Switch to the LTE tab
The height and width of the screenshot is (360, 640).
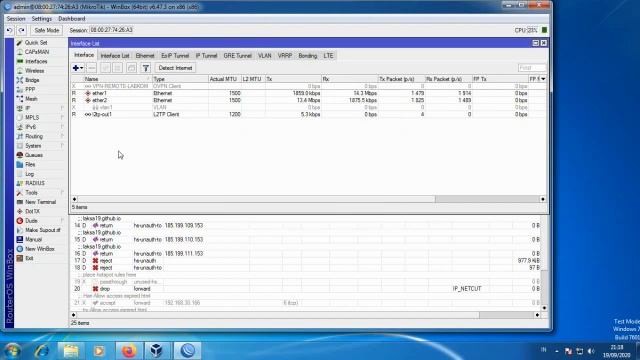pos(328,56)
